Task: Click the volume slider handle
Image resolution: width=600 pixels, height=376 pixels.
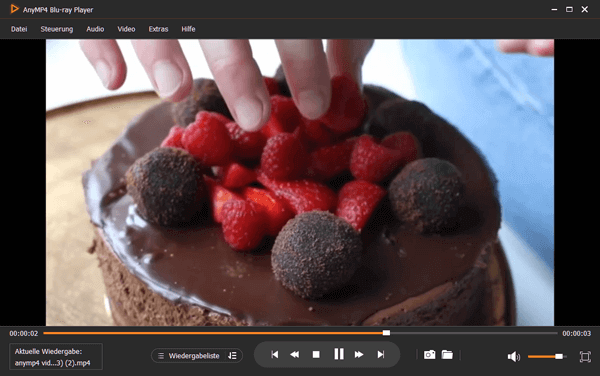Action: pos(559,356)
